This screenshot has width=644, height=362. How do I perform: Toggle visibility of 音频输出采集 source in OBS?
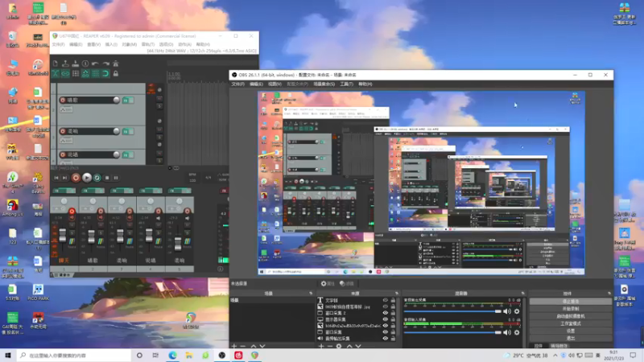pos(386,339)
